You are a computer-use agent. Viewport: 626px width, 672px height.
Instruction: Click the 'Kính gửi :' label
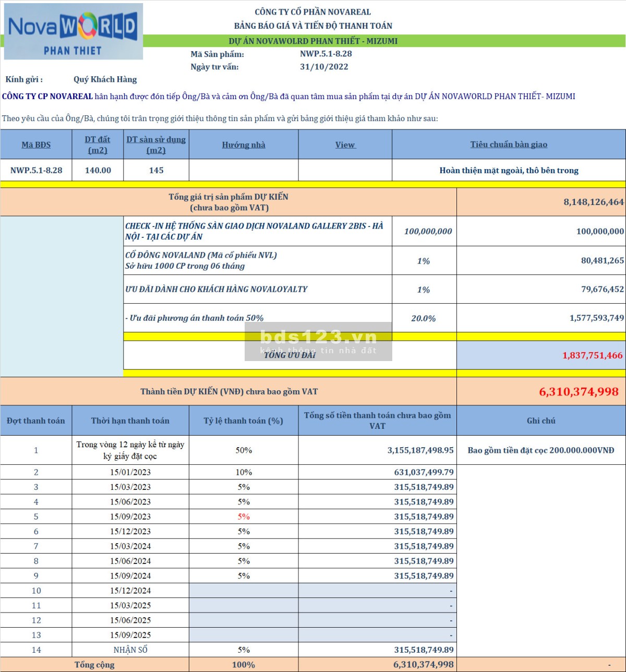[x=24, y=79]
